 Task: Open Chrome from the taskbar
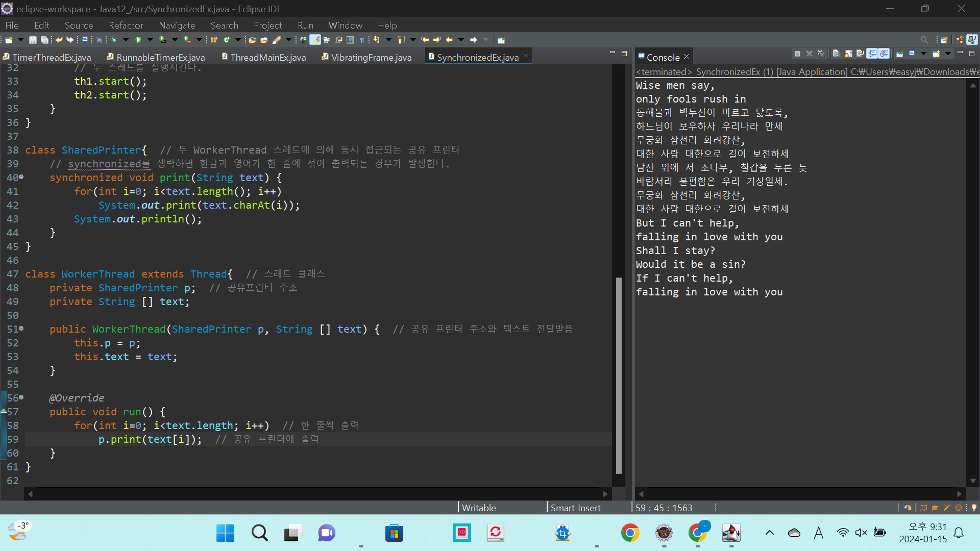(x=630, y=533)
